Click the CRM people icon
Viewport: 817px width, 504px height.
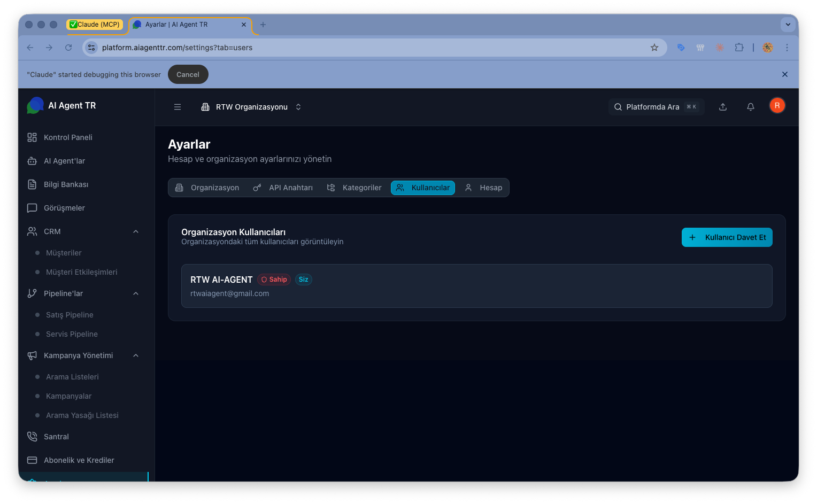click(x=32, y=231)
